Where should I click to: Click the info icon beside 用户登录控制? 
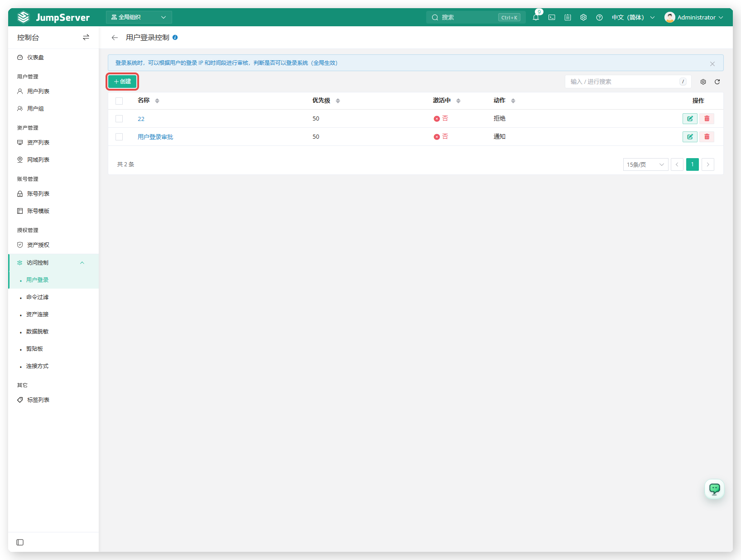pyautogui.click(x=175, y=38)
